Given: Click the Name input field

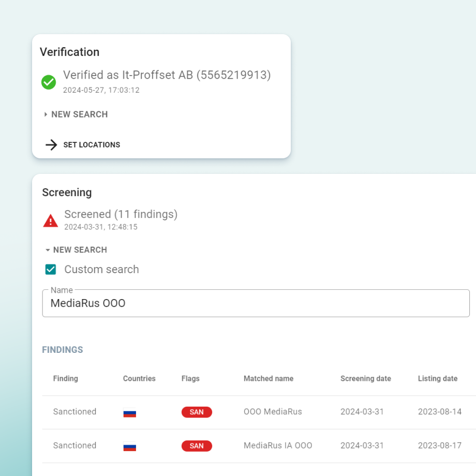Looking at the screenshot, I should click(256, 303).
